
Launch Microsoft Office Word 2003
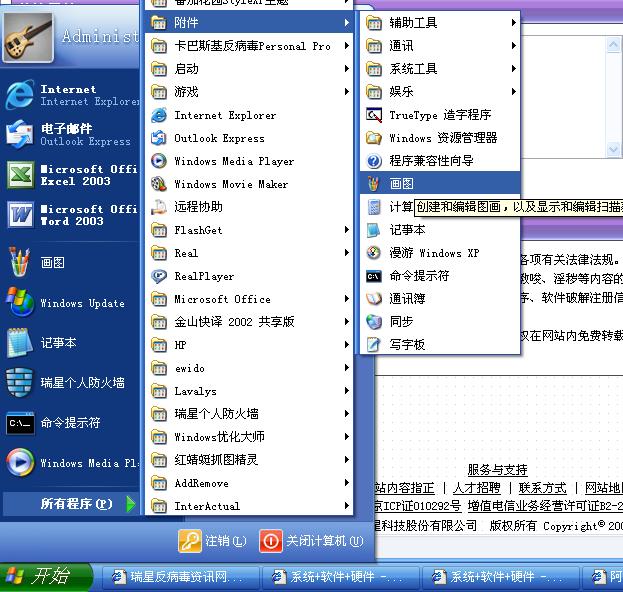click(x=70, y=215)
